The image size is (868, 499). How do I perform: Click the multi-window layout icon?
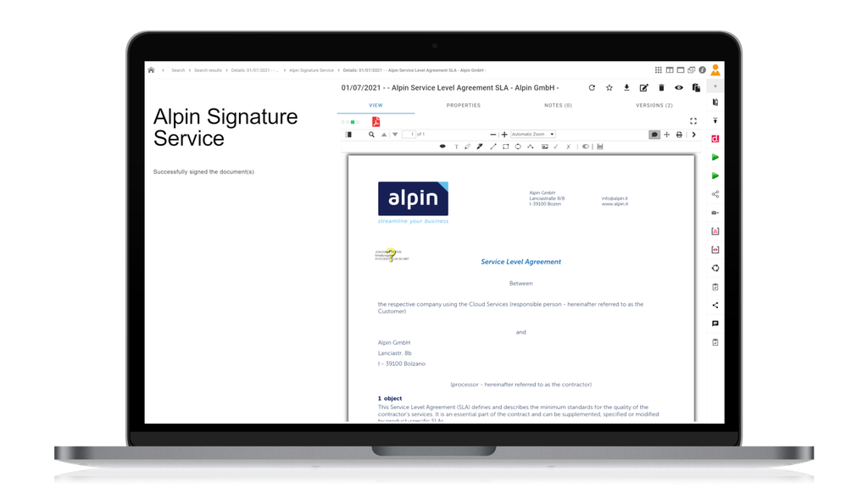point(692,70)
